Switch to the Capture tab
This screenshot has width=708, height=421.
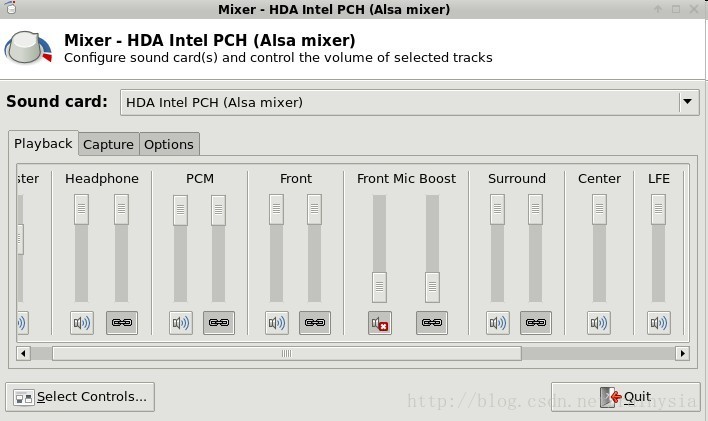point(108,144)
